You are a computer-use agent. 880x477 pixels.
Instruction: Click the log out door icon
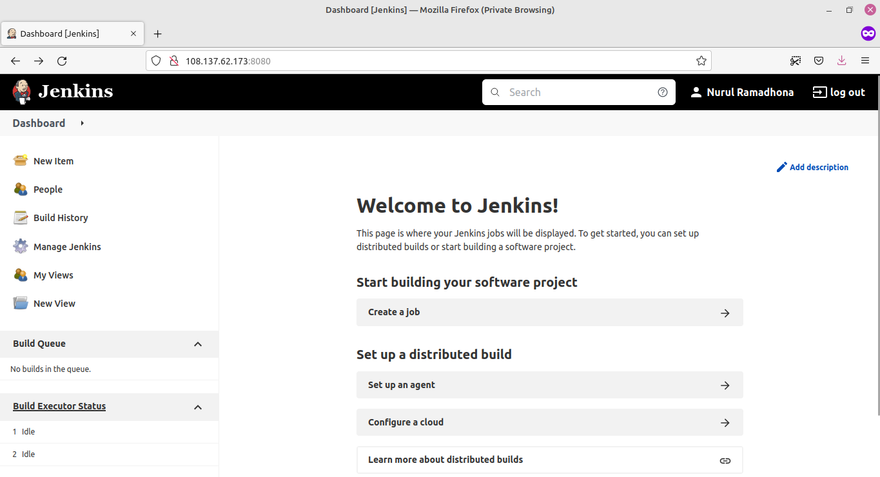pyautogui.click(x=819, y=92)
